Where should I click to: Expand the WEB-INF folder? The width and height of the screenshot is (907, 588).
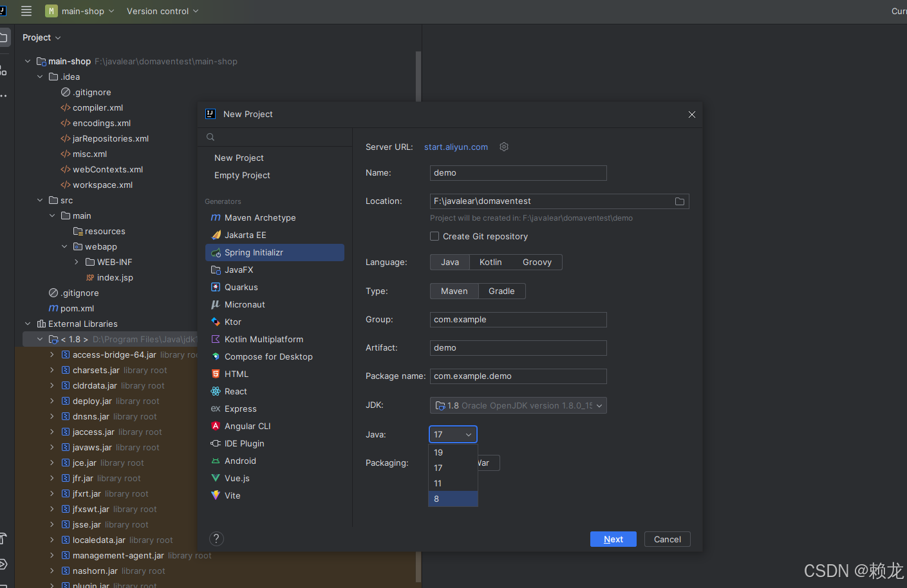click(77, 262)
